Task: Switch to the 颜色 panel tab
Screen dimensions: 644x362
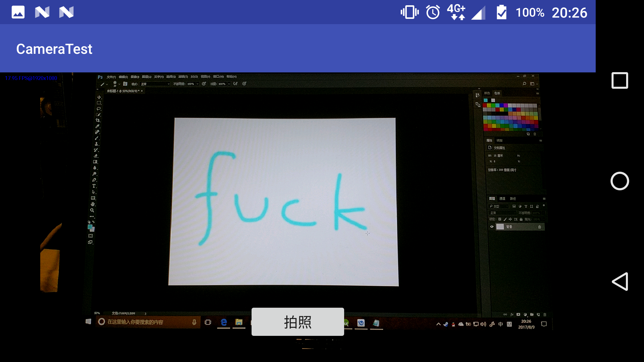Action: (487, 93)
